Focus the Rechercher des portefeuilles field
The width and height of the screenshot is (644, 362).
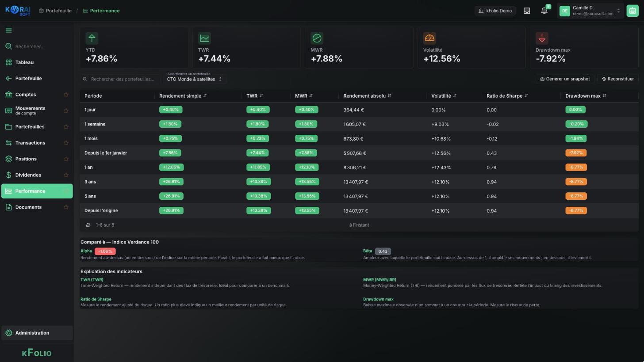tap(120, 79)
